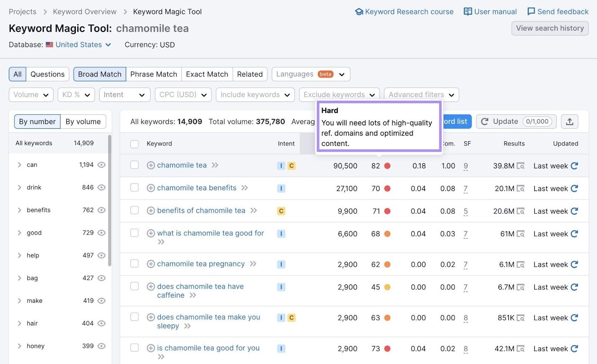Go to Keyword Overview breadcrumb

point(85,12)
